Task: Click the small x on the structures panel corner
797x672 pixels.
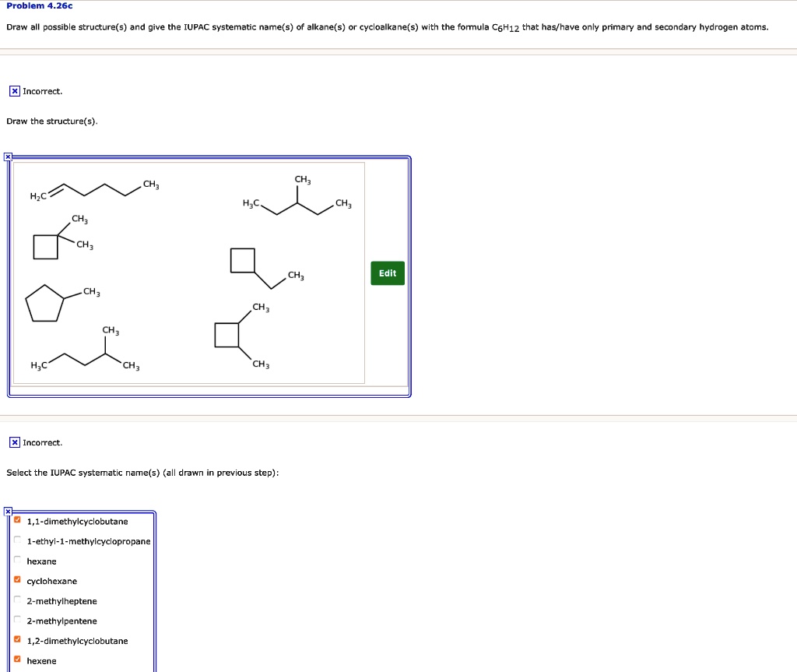Action: tap(8, 157)
